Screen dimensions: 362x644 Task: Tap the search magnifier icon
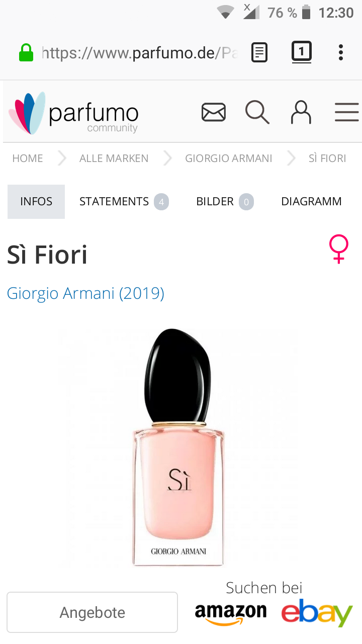tap(257, 112)
